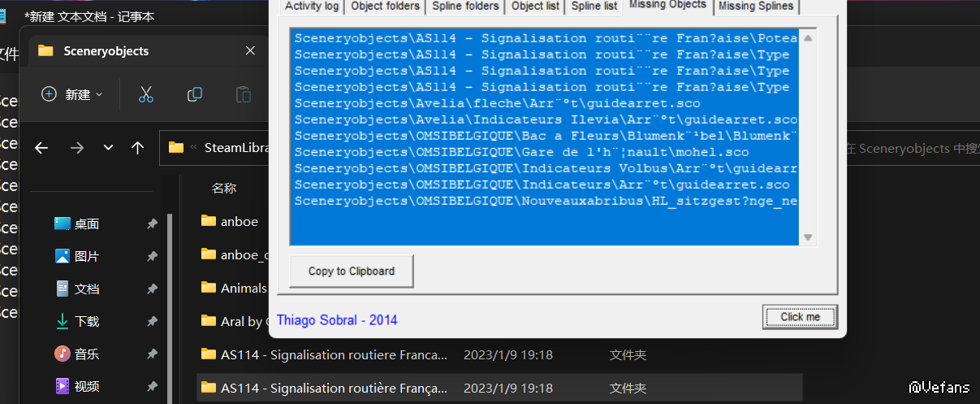Select the Gare de l'h..nault mohel.sco line
This screenshot has height=404, width=980.
coord(521,152)
